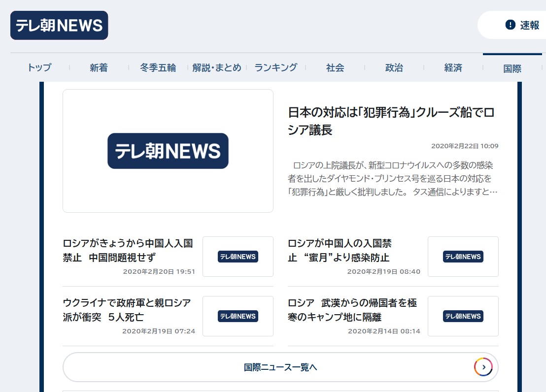Switch to the 新着 tab
The height and width of the screenshot is (392, 546).
[x=99, y=68]
